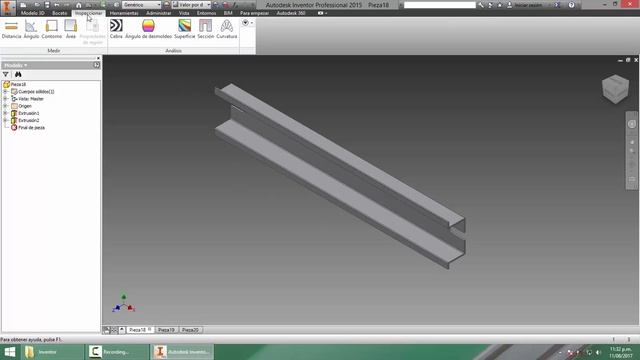Expand the Origen folder node
The height and width of the screenshot is (360, 640).
[x=5, y=106]
